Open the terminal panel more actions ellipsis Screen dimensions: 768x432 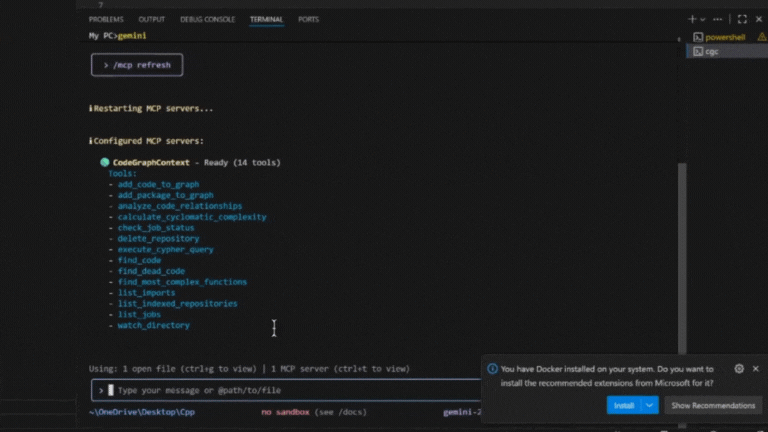point(717,19)
